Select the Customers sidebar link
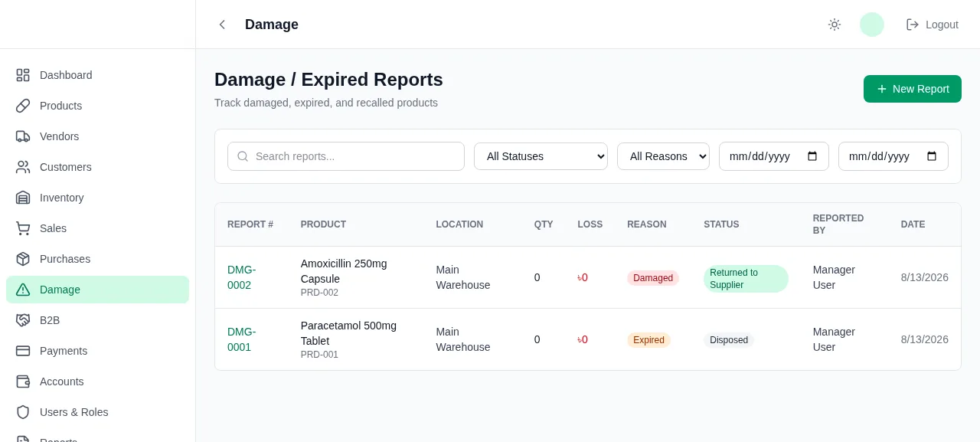Viewport: 980px width, 442px height. [97, 167]
